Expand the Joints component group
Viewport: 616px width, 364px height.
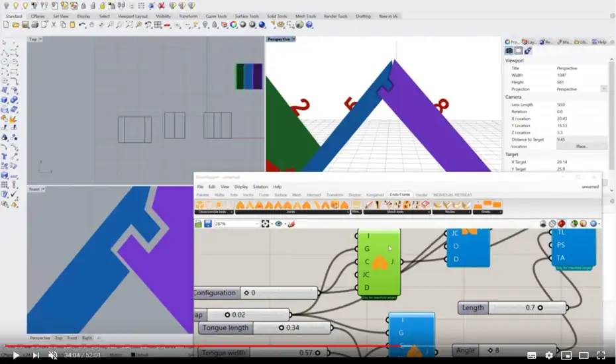[x=348, y=212]
